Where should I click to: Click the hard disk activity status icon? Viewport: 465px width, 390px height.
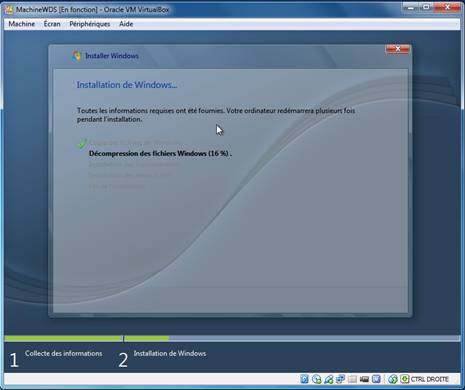[x=304, y=379]
